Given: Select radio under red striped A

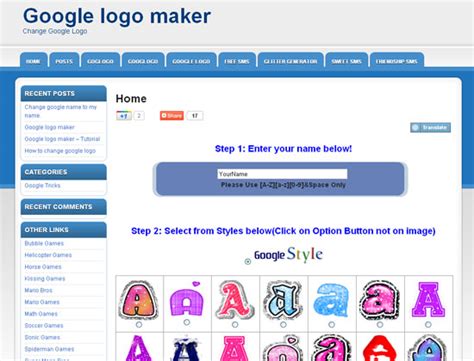Looking at the screenshot, I should (235, 324).
